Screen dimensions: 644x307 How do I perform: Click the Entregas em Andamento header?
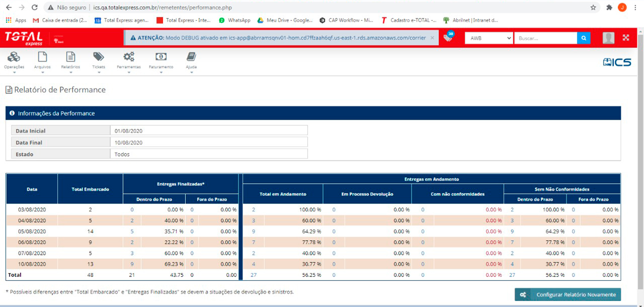point(431,179)
